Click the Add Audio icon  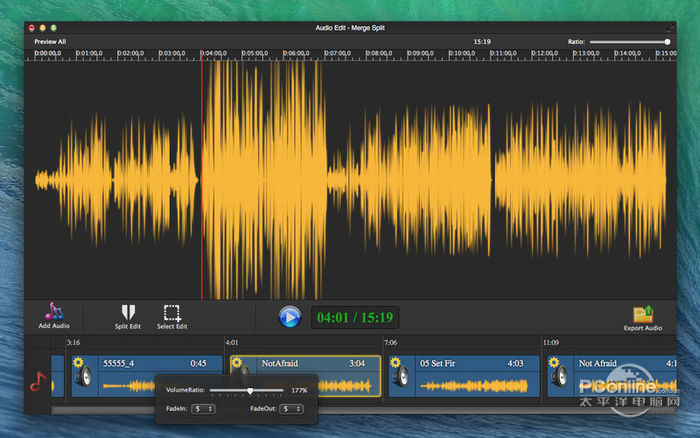coord(54,312)
